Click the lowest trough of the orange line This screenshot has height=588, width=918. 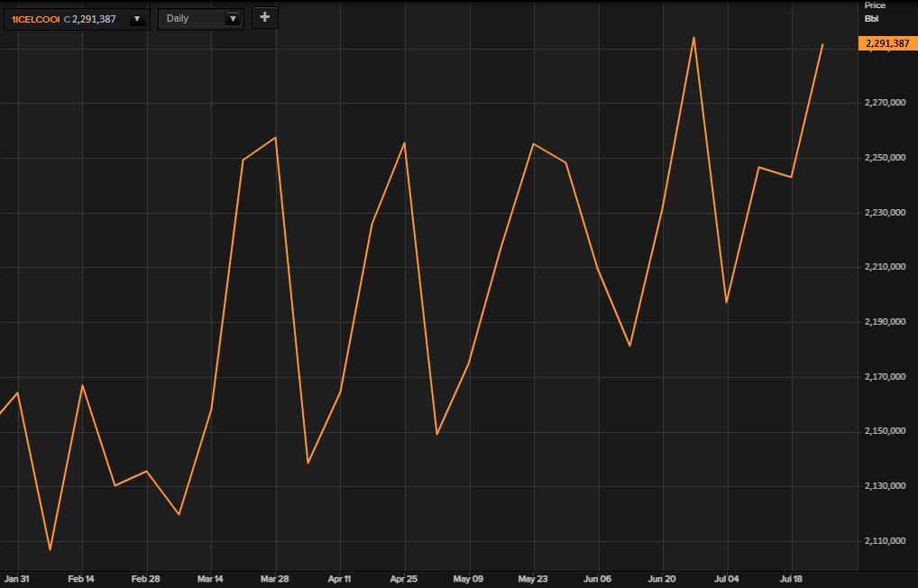50,549
